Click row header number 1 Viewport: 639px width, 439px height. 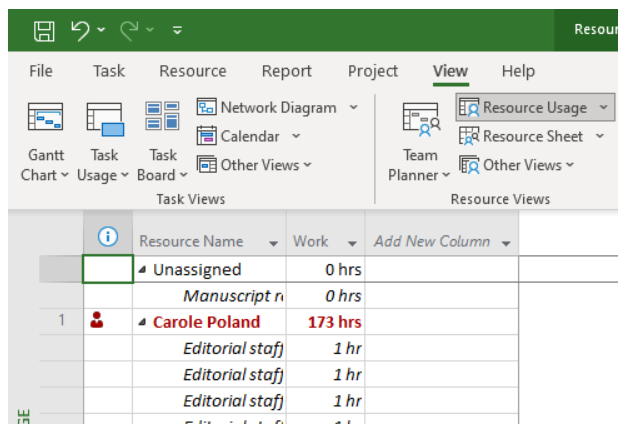tap(62, 320)
